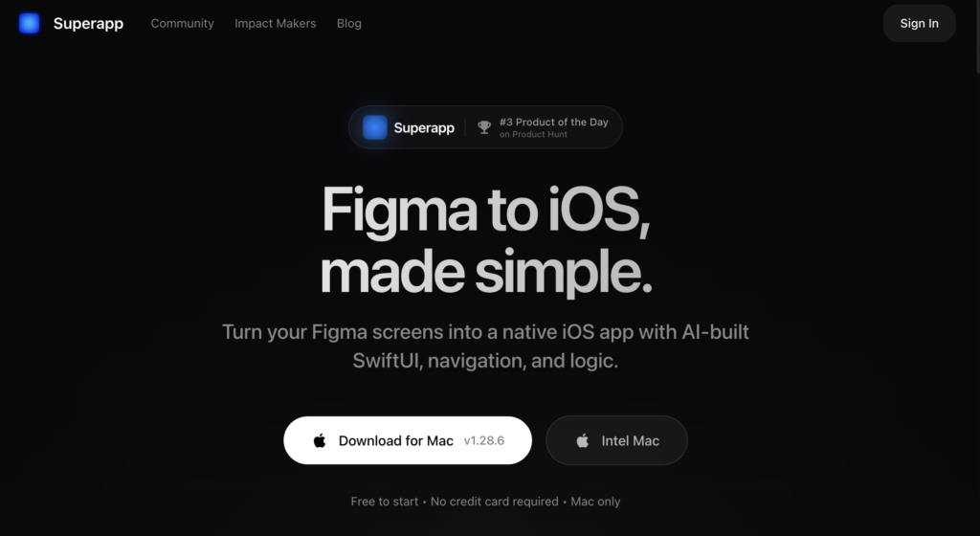Viewport: 980px width, 536px height.
Task: Click the 'on Product Hunt' subtext
Action: [533, 134]
